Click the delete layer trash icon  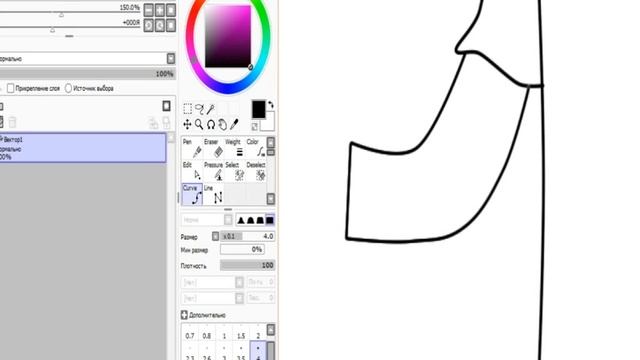(x=12, y=122)
